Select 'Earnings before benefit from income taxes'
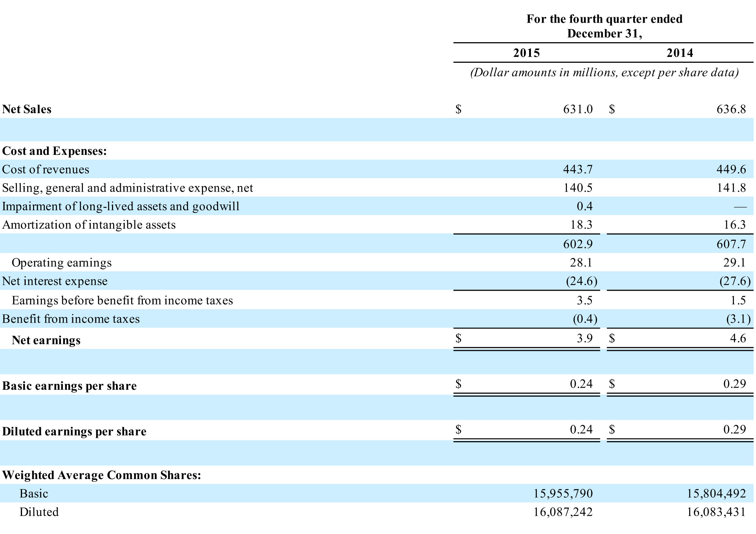This screenshot has height=534, width=756. [x=122, y=301]
